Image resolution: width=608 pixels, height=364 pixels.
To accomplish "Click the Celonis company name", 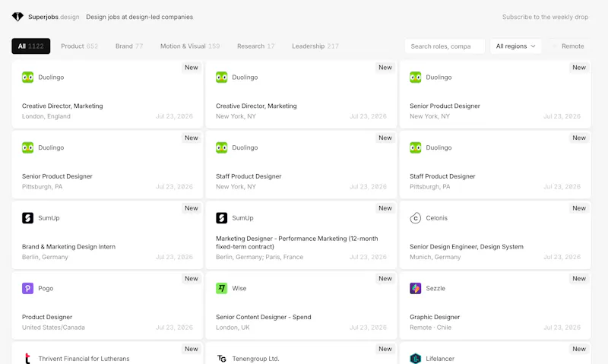I will [x=436, y=218].
